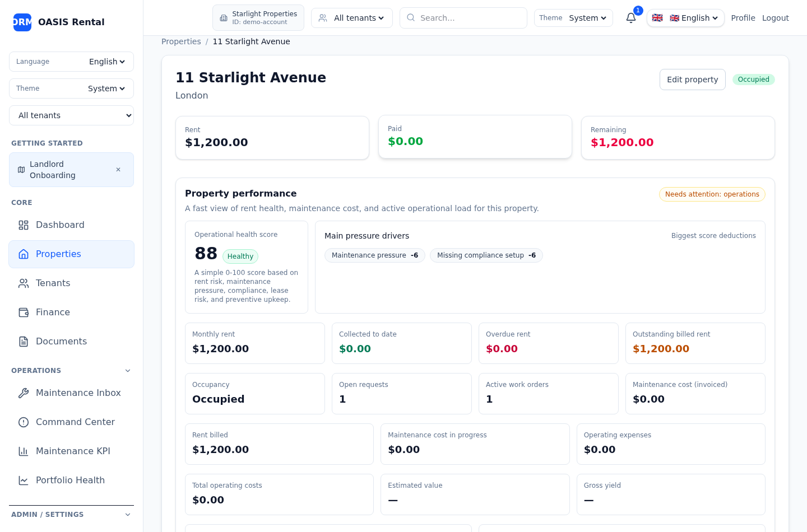Click the notification bell icon
The image size is (807, 532).
[x=630, y=18]
